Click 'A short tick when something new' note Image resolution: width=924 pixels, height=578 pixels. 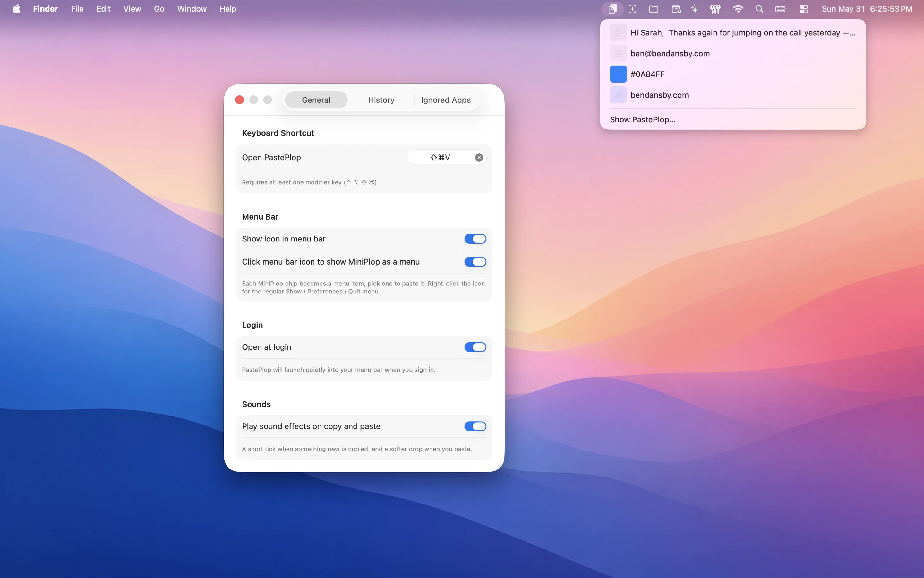click(357, 449)
